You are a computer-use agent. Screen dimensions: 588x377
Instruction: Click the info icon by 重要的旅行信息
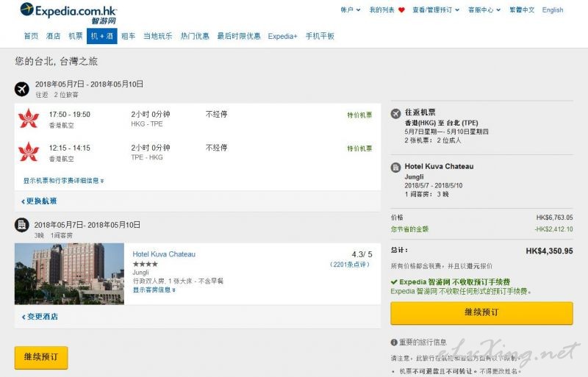(394, 342)
